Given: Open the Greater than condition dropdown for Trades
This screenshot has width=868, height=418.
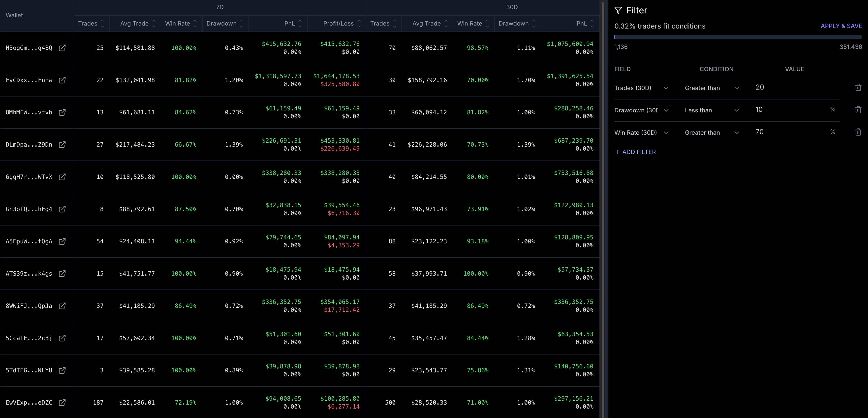Looking at the screenshot, I should click(737, 88).
